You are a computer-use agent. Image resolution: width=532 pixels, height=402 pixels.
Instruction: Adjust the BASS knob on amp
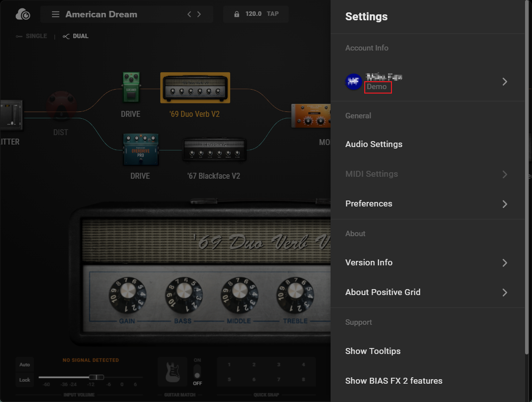pyautogui.click(x=184, y=295)
